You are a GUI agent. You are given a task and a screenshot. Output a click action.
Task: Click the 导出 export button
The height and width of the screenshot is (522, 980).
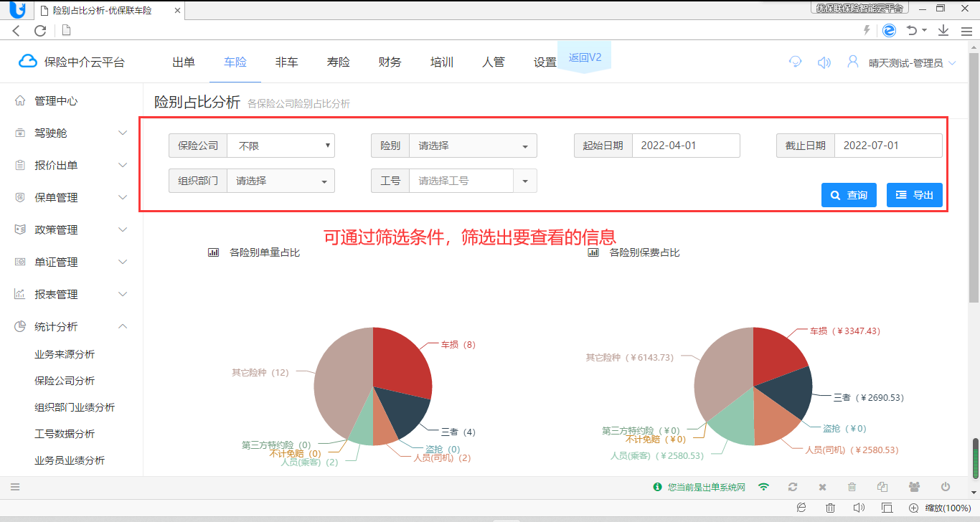(x=915, y=195)
